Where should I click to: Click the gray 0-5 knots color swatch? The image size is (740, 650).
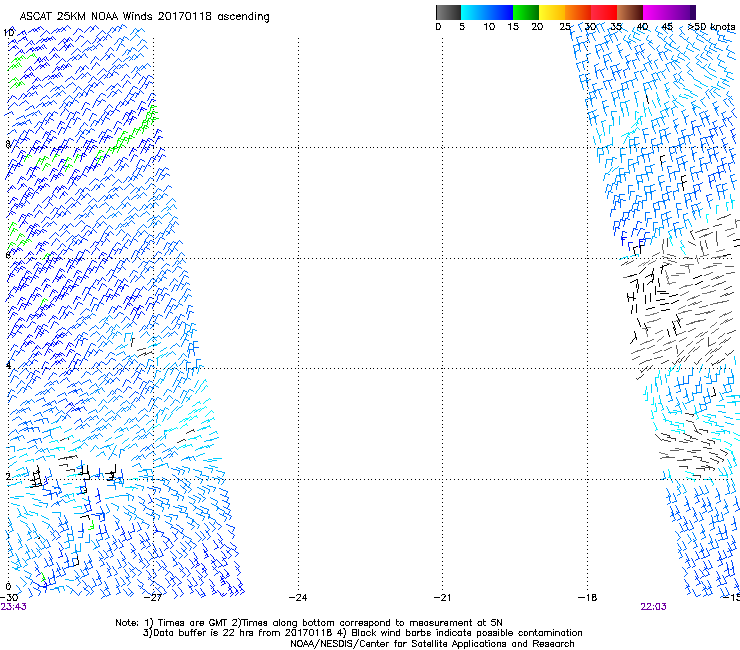click(x=448, y=12)
